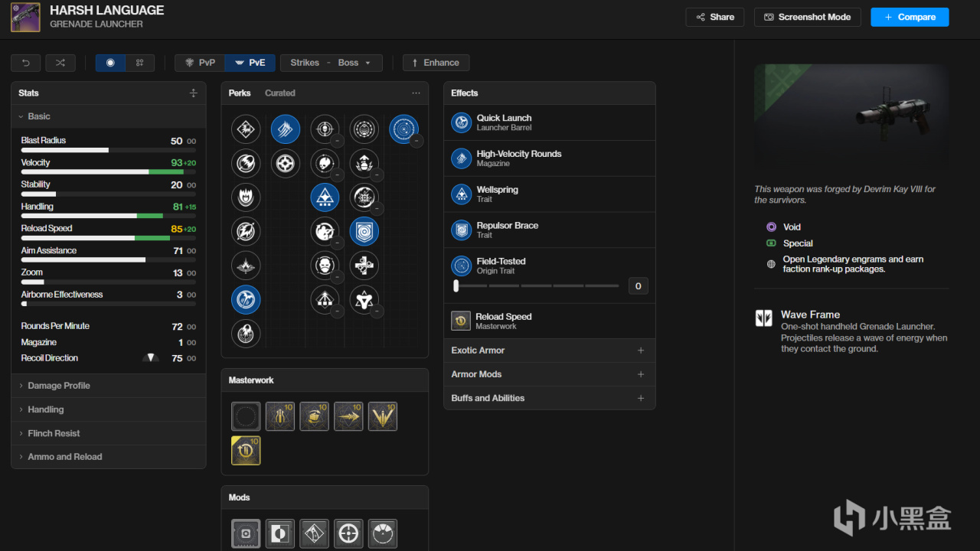Select the radar gauge mod icon

pos(383,533)
